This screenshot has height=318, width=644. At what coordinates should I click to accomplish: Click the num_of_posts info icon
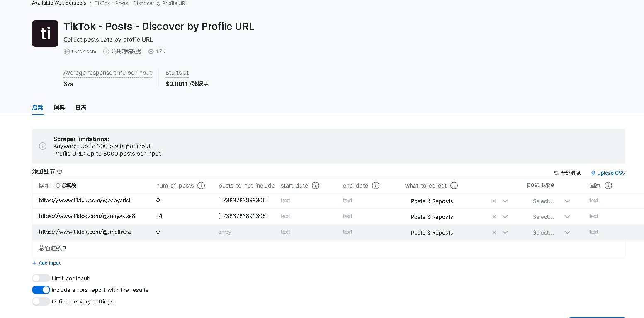tap(201, 186)
